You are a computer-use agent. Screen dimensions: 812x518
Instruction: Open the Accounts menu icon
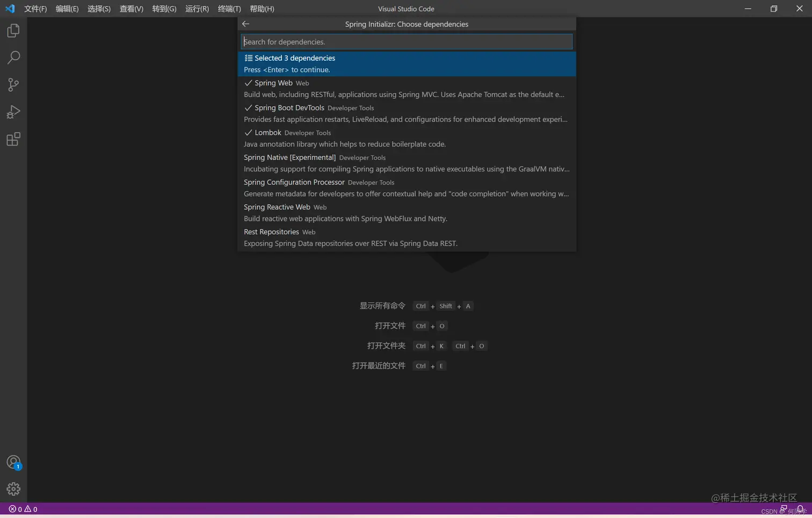(x=13, y=462)
